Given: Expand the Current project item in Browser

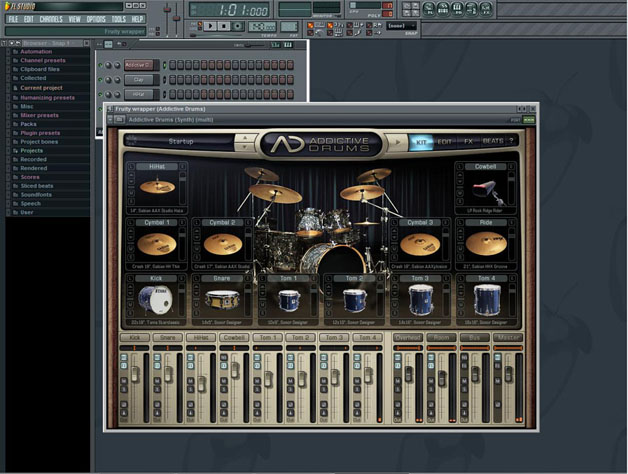Looking at the screenshot, I should click(x=41, y=88).
